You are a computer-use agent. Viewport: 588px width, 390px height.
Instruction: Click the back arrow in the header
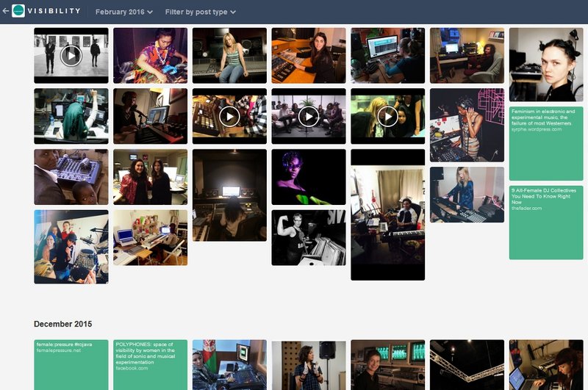point(6,12)
